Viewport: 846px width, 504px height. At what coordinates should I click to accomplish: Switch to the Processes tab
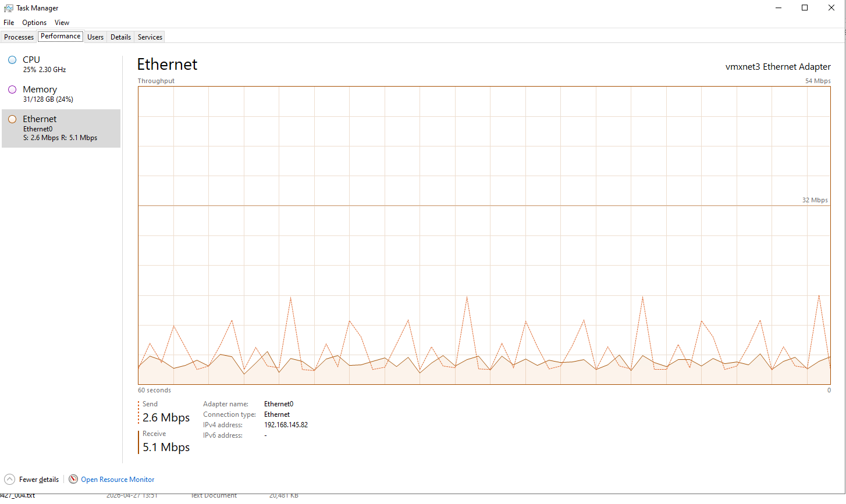(x=19, y=37)
